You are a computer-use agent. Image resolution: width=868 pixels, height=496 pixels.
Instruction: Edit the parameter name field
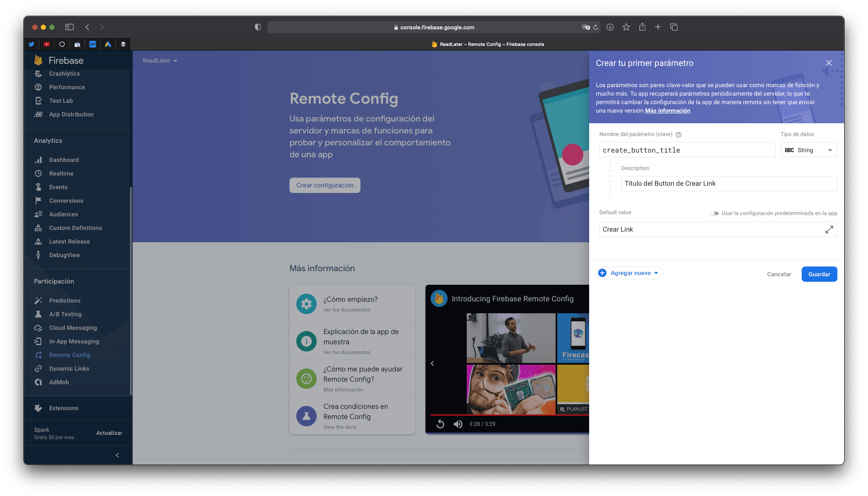pyautogui.click(x=687, y=150)
